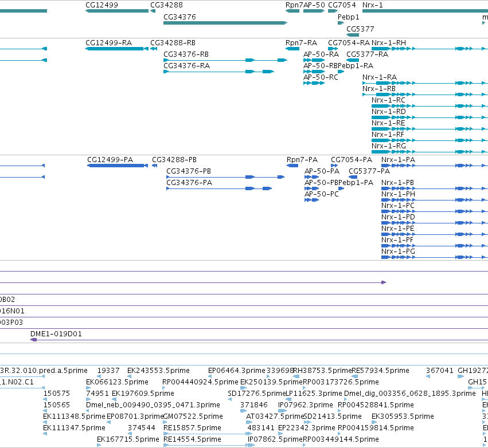This screenshot has height=448, width=488.
Task: Open the Rpn7-PA protein
Action: [302, 159]
